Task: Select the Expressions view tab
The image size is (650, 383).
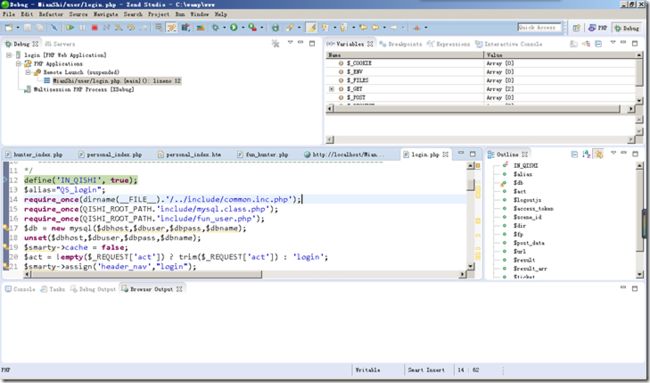Action: tap(449, 44)
